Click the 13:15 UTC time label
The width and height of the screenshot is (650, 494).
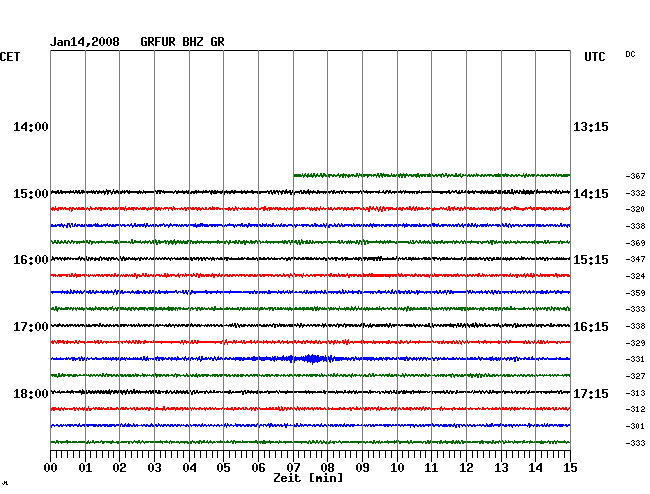[x=591, y=127]
